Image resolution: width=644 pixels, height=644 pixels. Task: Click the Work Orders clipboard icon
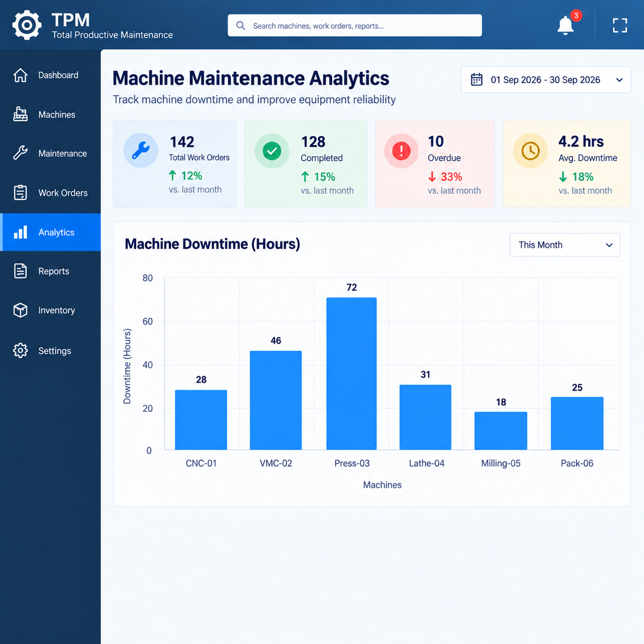(21, 193)
